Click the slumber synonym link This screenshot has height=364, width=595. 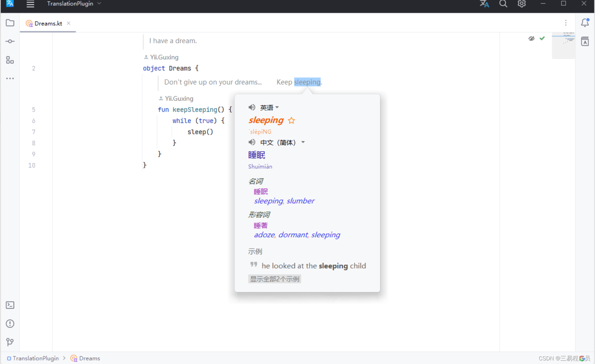click(x=301, y=201)
